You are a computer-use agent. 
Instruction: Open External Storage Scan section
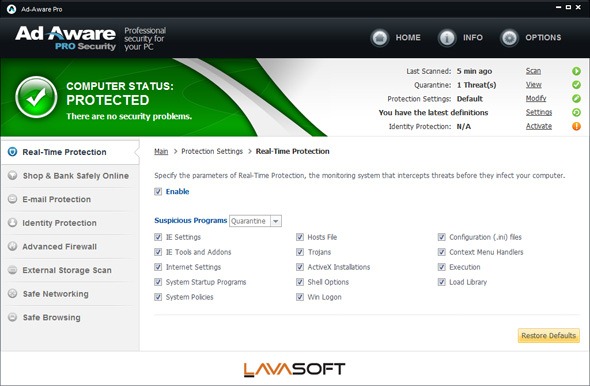70,271
